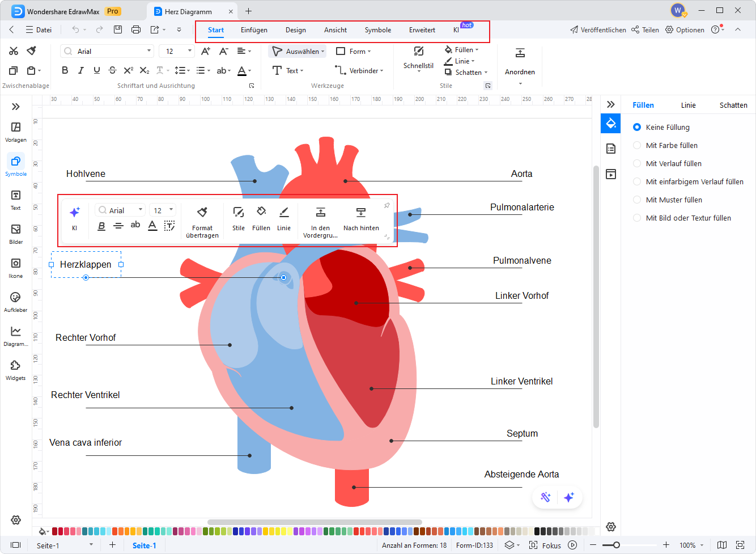Switch to the Einfügen ribbon tab
This screenshot has height=554, width=756.
(254, 30)
